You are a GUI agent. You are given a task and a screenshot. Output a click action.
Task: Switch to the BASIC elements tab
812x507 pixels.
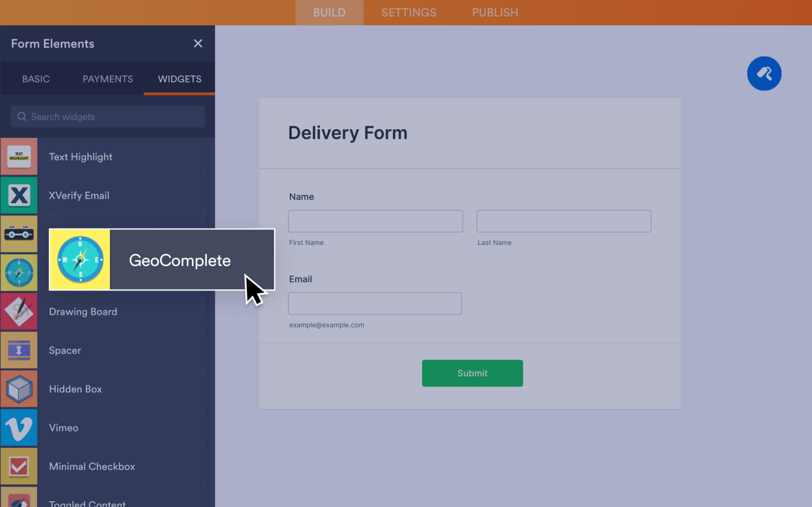pyautogui.click(x=36, y=79)
